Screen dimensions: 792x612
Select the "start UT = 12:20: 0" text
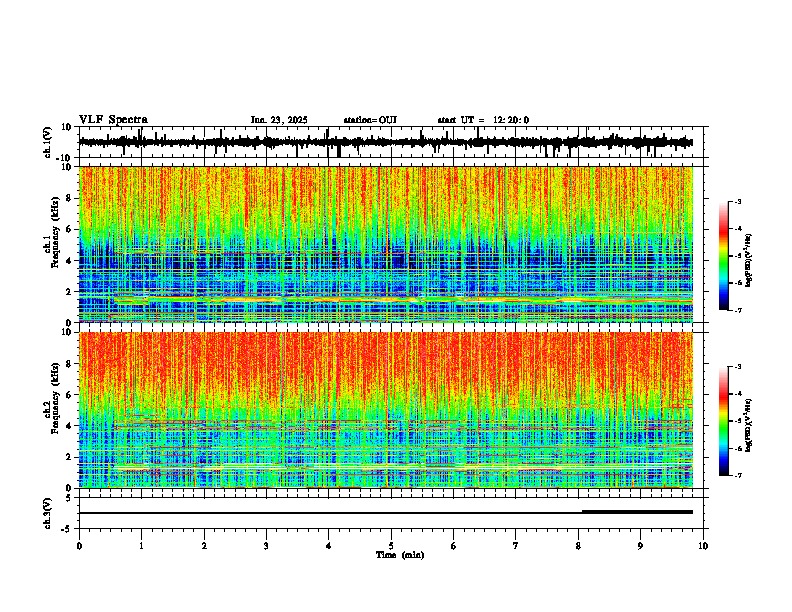pyautogui.click(x=483, y=120)
